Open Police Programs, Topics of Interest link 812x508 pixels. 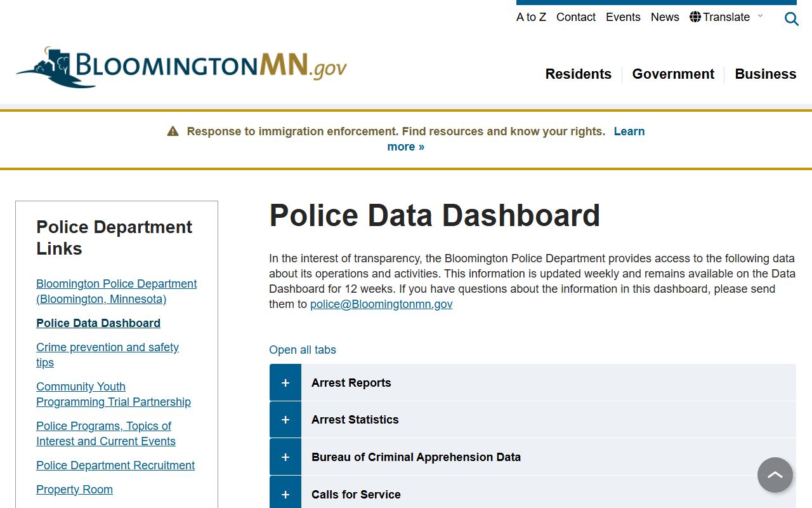click(x=106, y=434)
